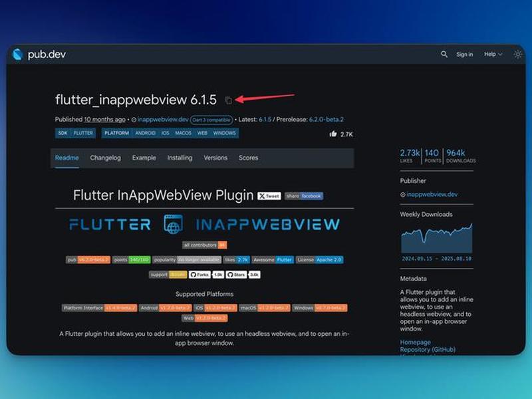
Task: Open the search magnifier icon
Action: click(x=444, y=55)
